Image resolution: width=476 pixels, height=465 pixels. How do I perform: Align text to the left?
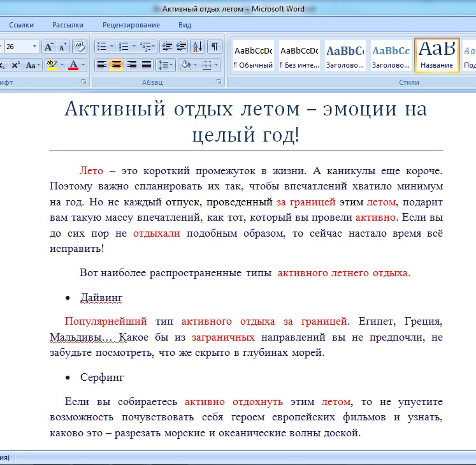point(102,65)
